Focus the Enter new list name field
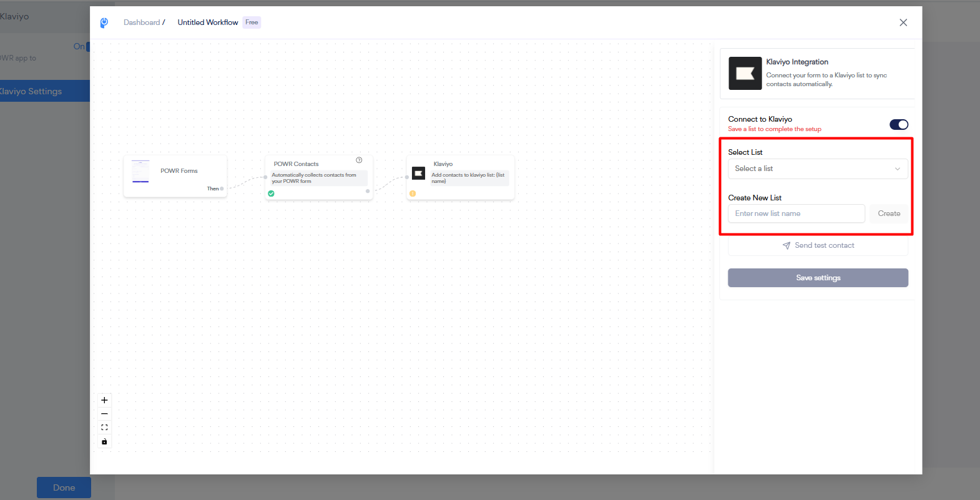The height and width of the screenshot is (500, 980). pos(796,213)
